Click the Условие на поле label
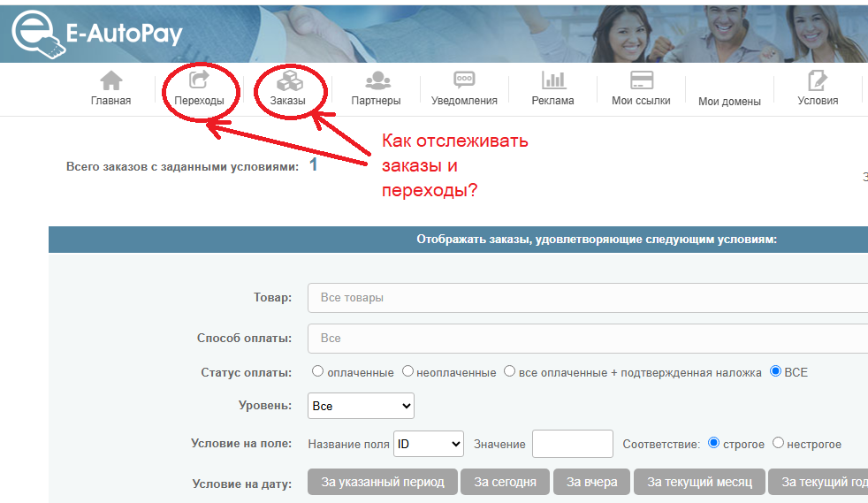868x503 pixels. (x=241, y=443)
